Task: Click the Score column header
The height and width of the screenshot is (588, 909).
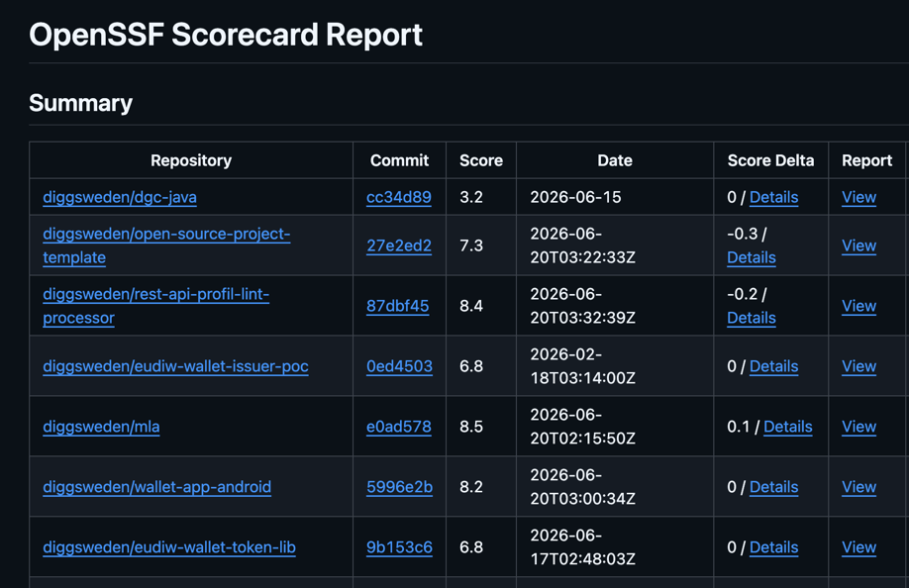Action: [481, 160]
